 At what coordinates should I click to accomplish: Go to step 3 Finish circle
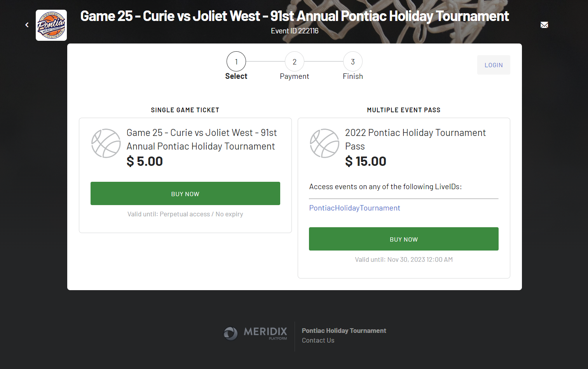pyautogui.click(x=353, y=61)
